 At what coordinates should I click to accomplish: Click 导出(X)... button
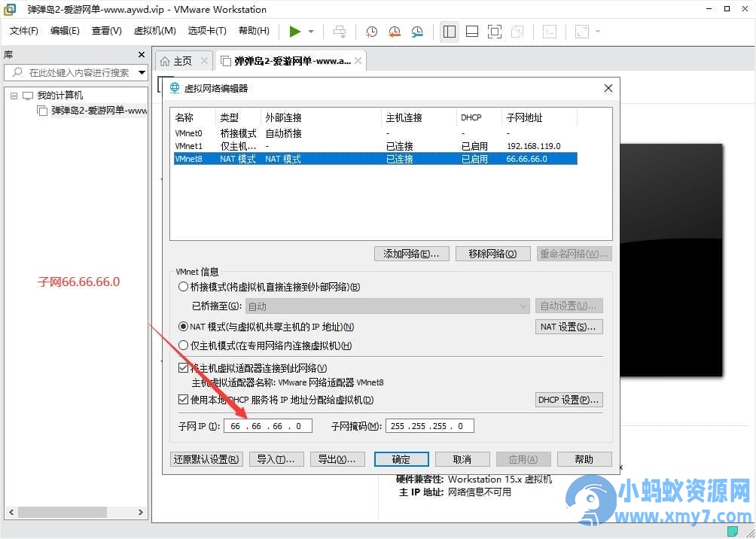337,459
